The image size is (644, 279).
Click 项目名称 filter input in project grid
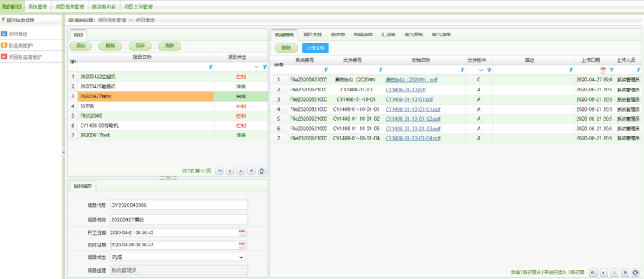(143, 67)
